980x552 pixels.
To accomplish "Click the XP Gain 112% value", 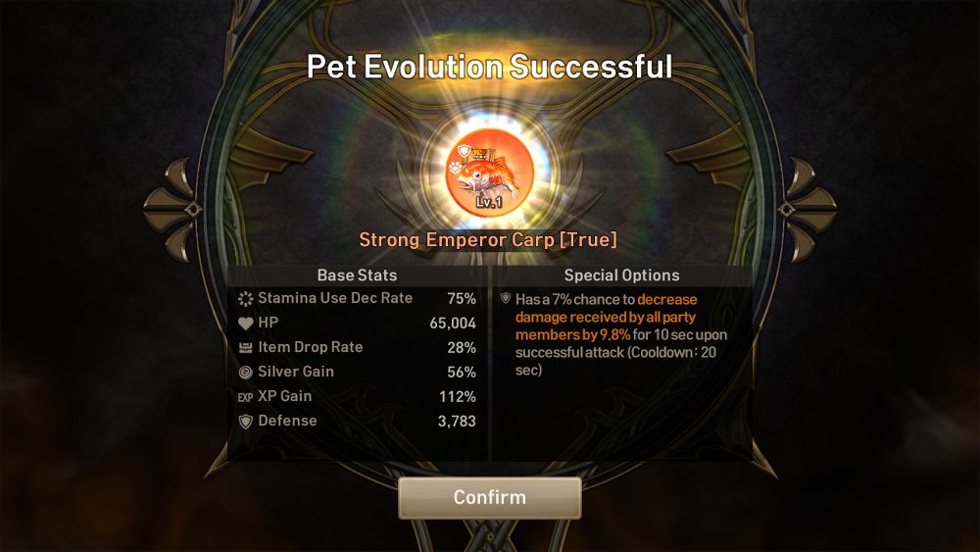I will point(458,397).
